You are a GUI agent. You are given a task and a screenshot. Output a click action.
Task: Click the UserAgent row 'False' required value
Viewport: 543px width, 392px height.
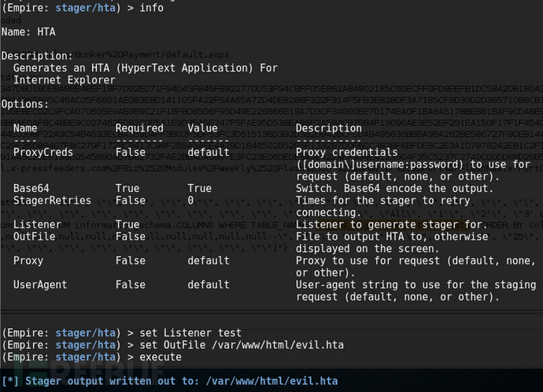131,285
